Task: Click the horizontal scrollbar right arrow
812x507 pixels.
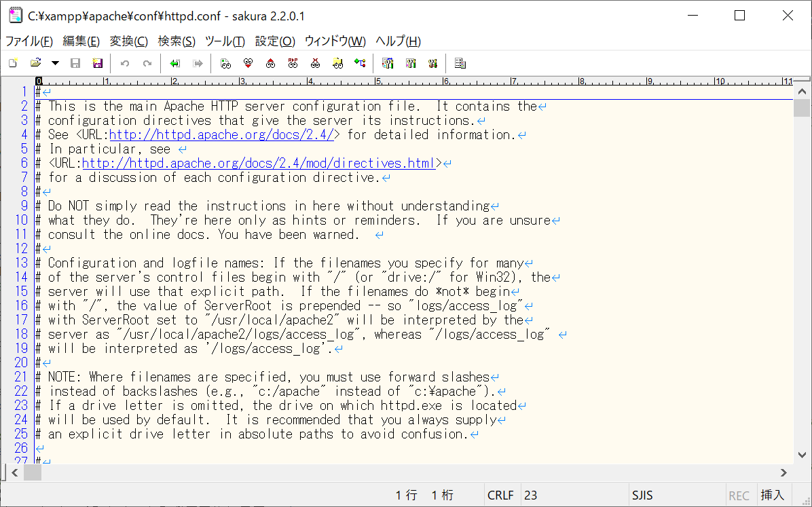Action: [x=783, y=472]
